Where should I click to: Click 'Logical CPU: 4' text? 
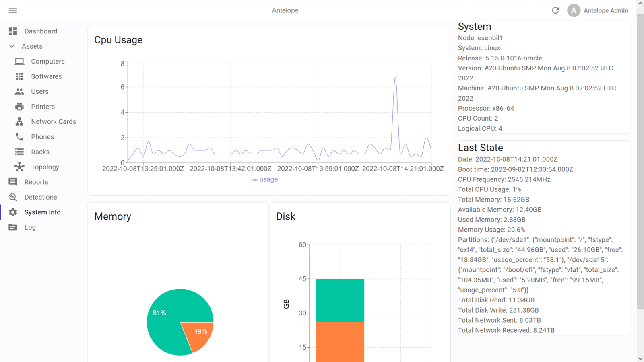[480, 128]
